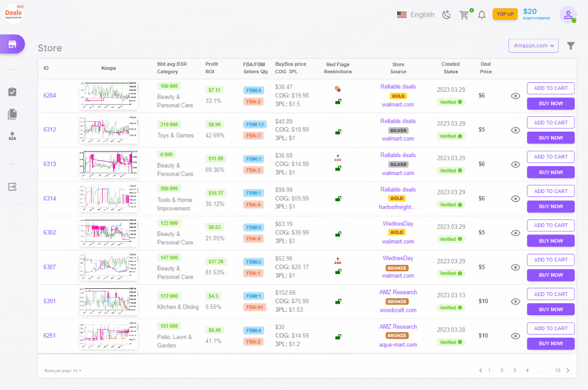
Task: Open deal ID 6307 link
Action: [x=49, y=267]
